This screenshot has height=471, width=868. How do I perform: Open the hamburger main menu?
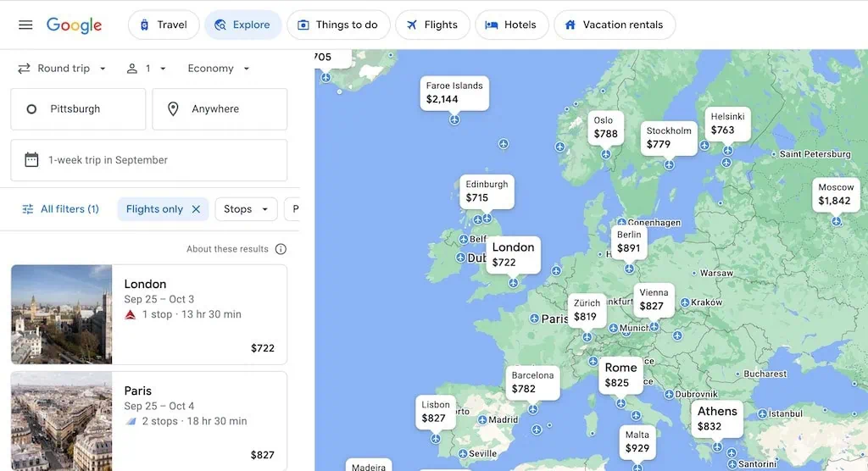[25, 25]
